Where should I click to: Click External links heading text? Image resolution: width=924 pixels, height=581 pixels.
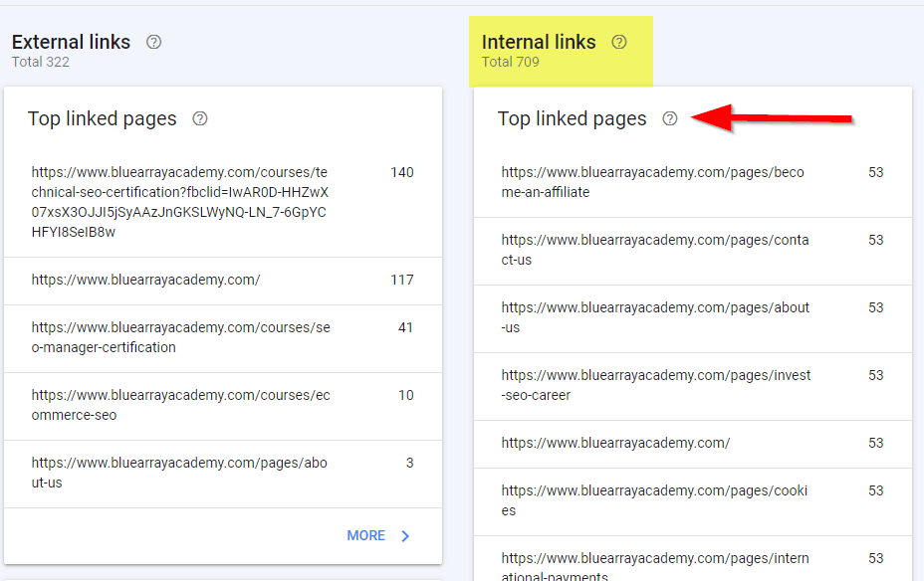tap(72, 42)
